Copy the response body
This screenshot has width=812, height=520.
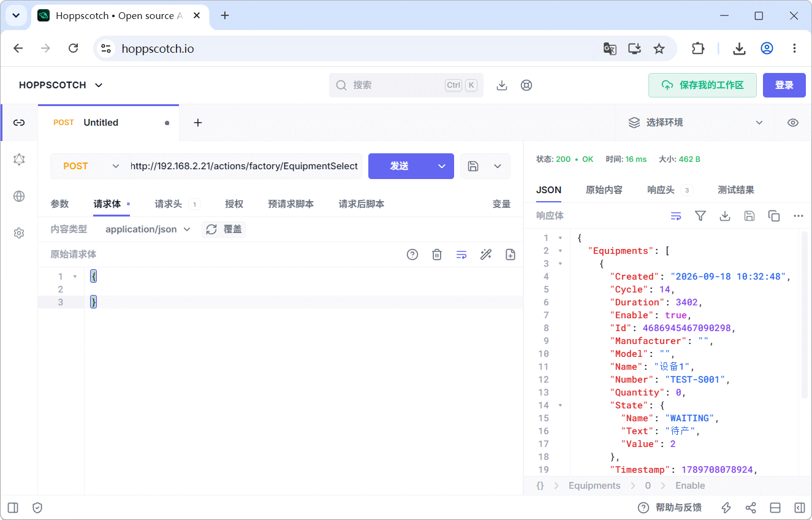[x=774, y=216]
